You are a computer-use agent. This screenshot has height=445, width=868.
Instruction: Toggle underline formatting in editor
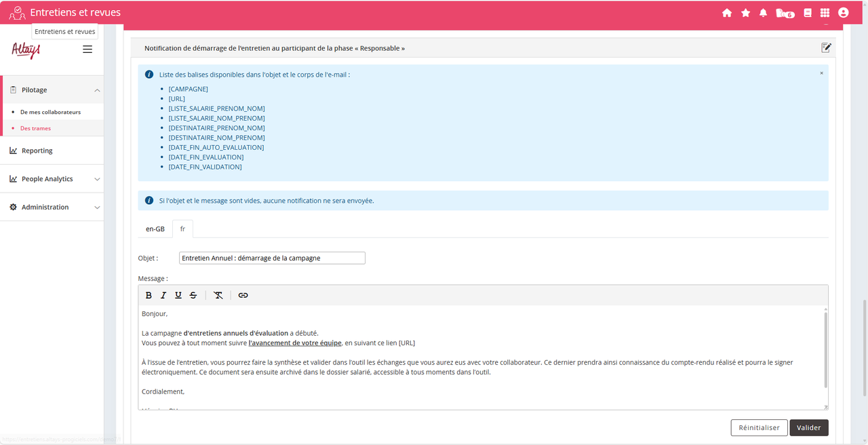(178, 295)
